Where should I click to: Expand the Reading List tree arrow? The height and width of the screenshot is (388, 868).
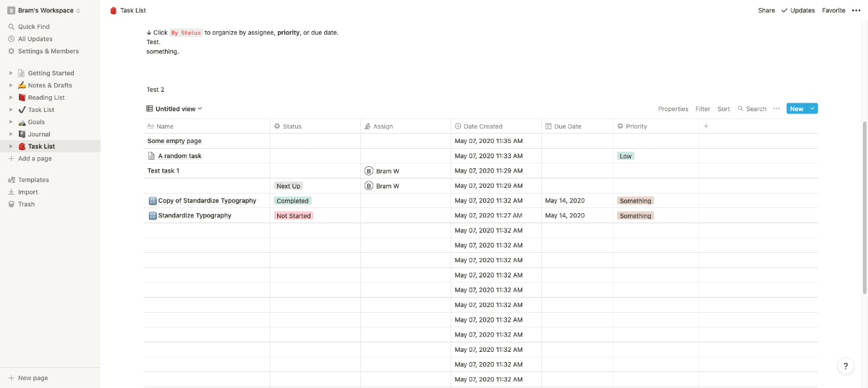pyautogui.click(x=11, y=98)
